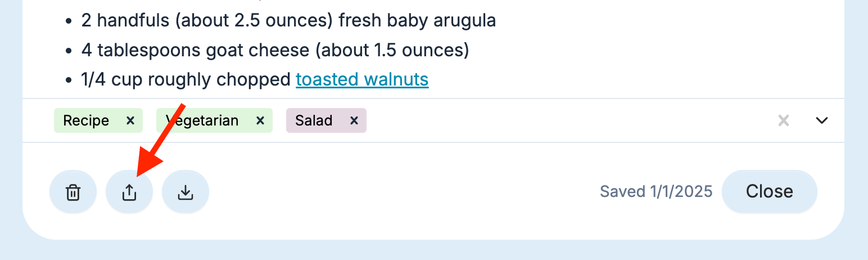
Task: Click the bullet before the arugula line
Action: point(69,21)
